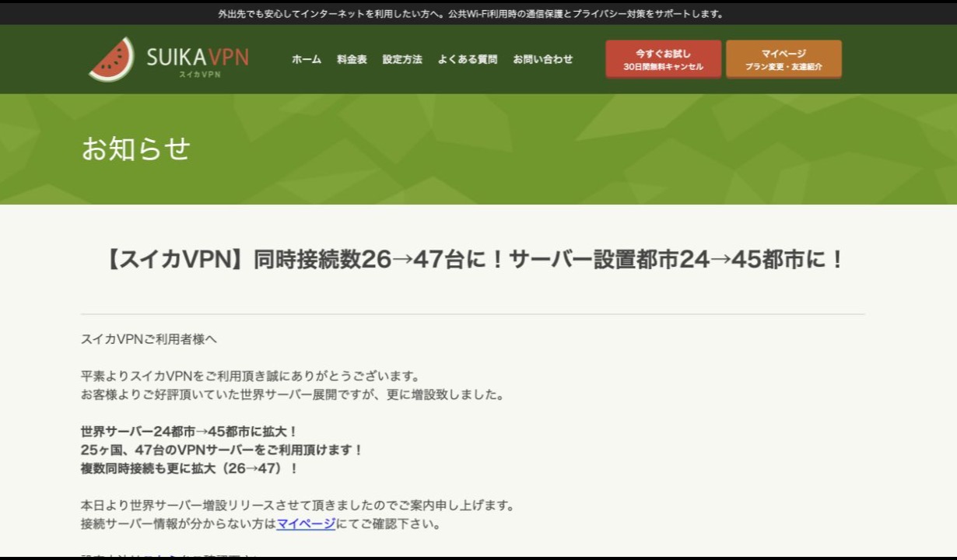Click the line 25ヶ国、47台のVPNサーバーをご利用頂けます！
The image size is (957, 560).
click(222, 450)
